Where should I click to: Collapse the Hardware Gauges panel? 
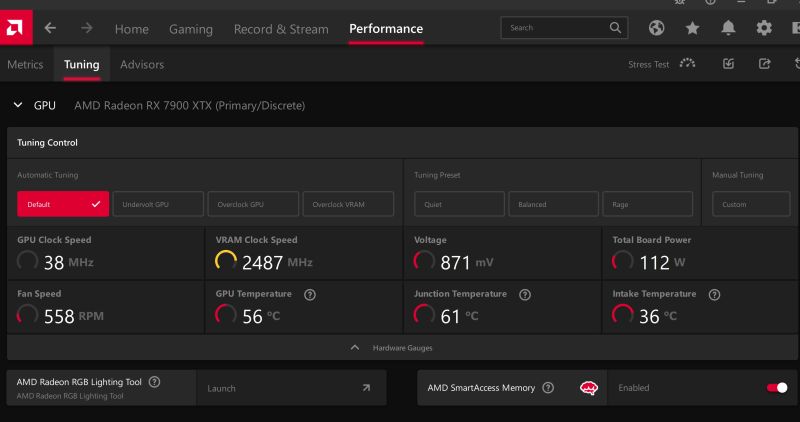(x=355, y=347)
